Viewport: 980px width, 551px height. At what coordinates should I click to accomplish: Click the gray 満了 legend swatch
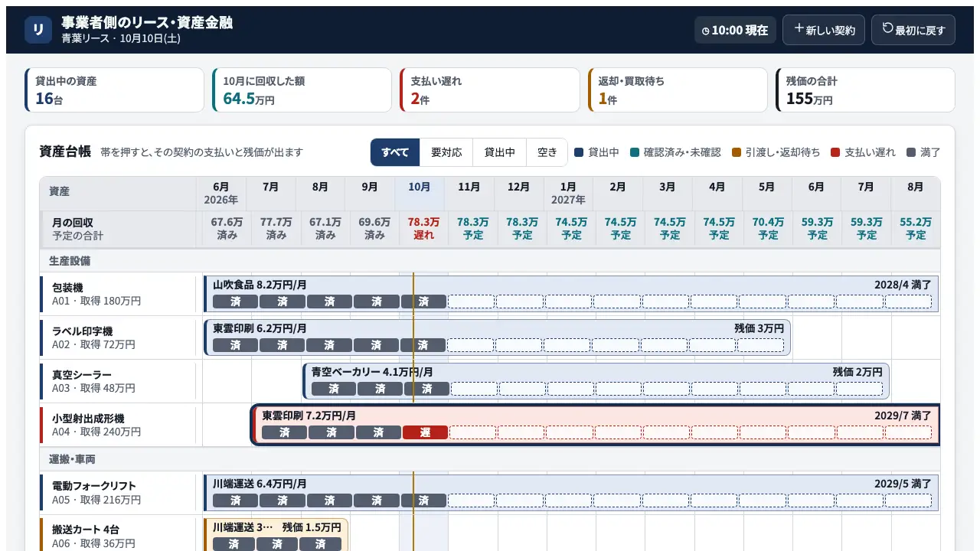[x=911, y=152]
